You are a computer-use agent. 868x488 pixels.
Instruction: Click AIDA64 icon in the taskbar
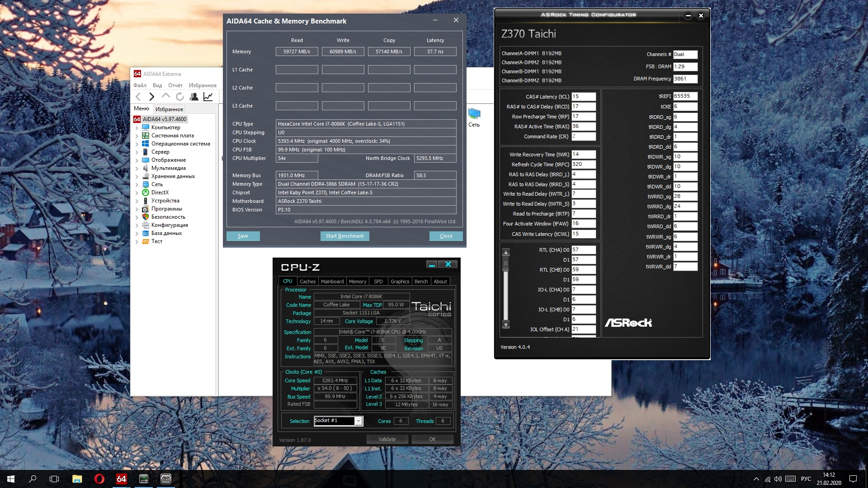[x=121, y=479]
